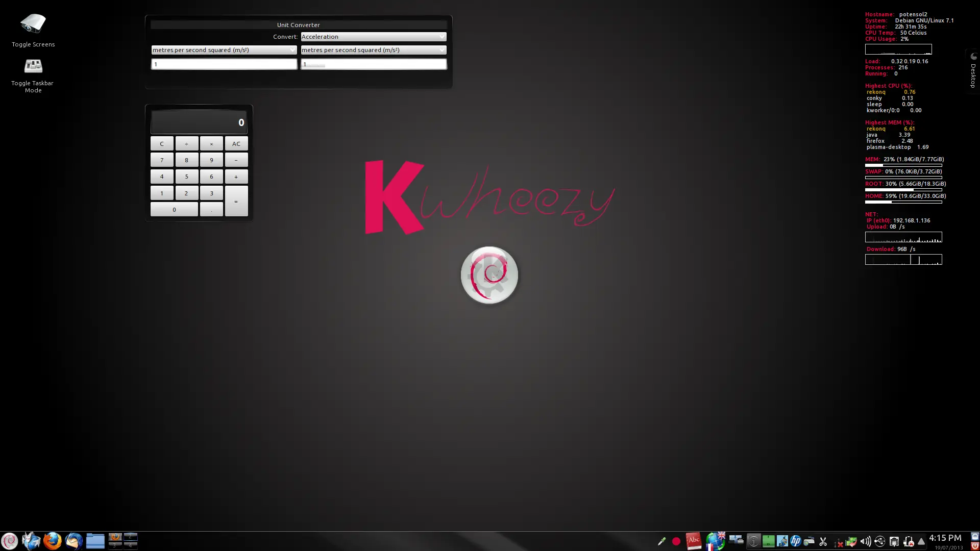The width and height of the screenshot is (980, 551).
Task: Open the red Abc dictionary icon
Action: (694, 541)
